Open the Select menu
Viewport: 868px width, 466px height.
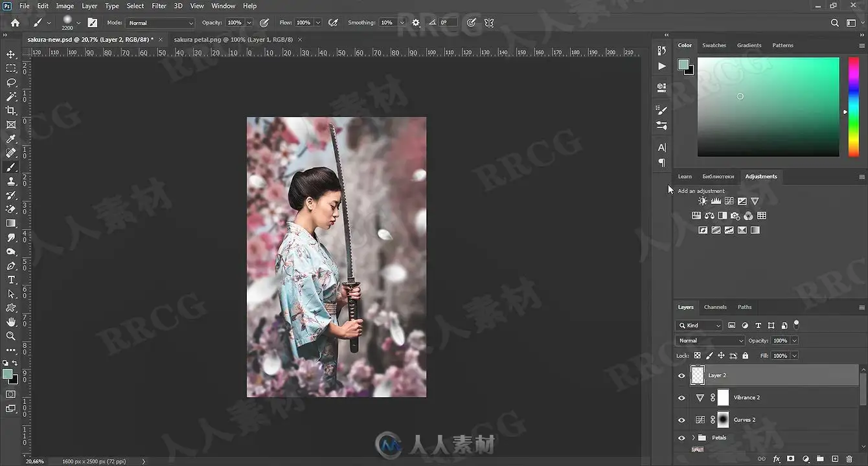click(x=135, y=6)
